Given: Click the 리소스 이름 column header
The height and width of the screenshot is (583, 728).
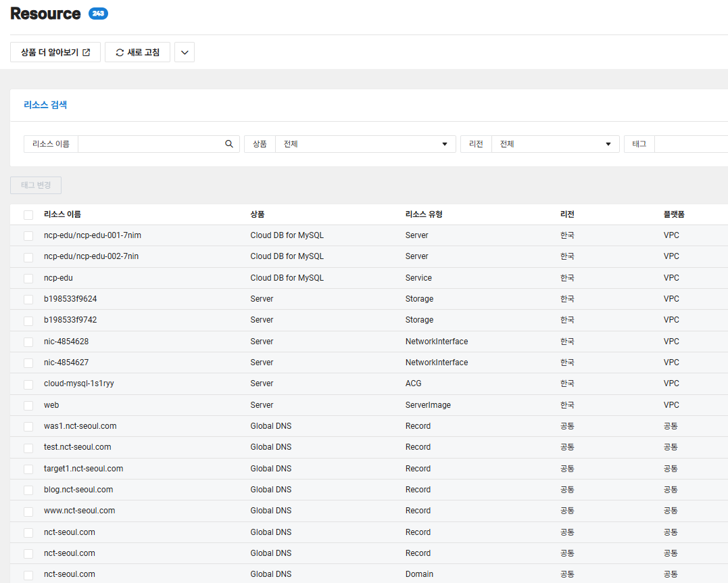Looking at the screenshot, I should click(62, 214).
